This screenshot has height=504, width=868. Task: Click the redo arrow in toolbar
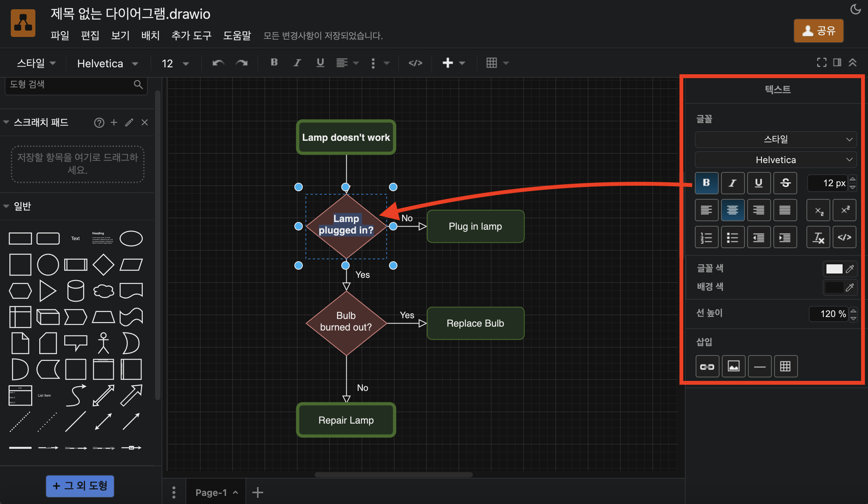pyautogui.click(x=242, y=63)
